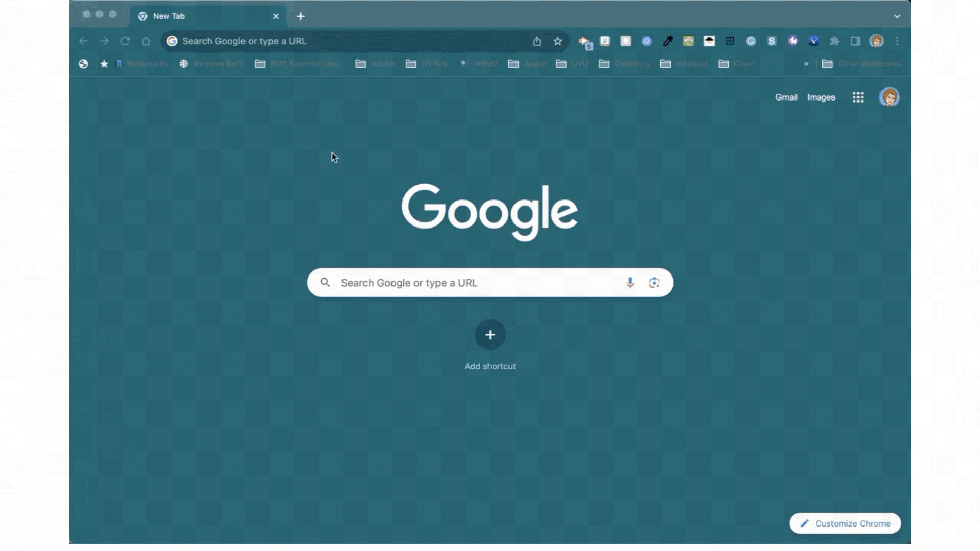Open the black hat incognito-style extension
Screen dimensions: 980x551
(709, 41)
